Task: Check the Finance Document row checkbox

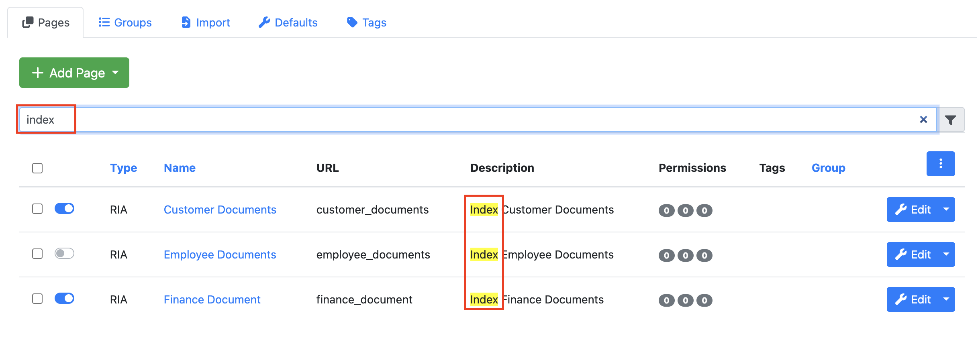Action: pos(37,299)
